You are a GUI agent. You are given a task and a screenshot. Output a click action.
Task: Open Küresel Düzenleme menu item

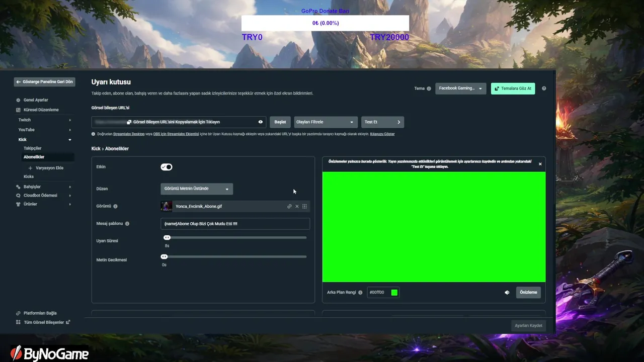(x=41, y=110)
